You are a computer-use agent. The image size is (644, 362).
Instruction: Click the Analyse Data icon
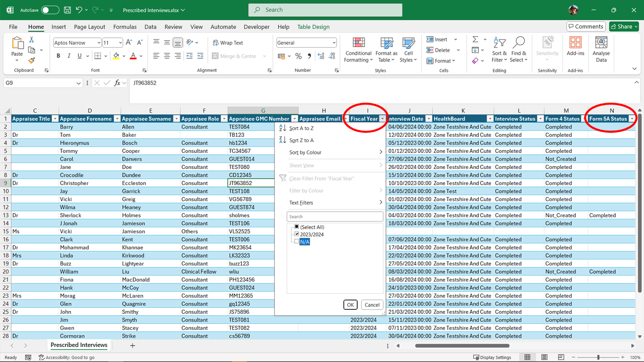click(x=601, y=43)
